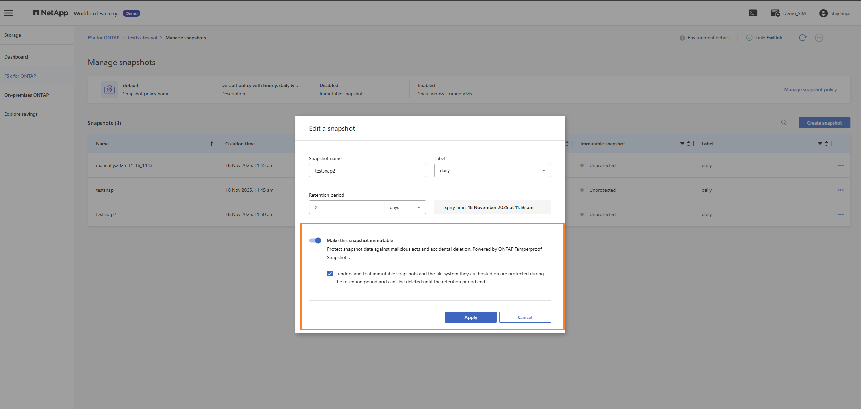Open the hamburger navigation menu
The image size is (868, 409).
click(x=8, y=13)
